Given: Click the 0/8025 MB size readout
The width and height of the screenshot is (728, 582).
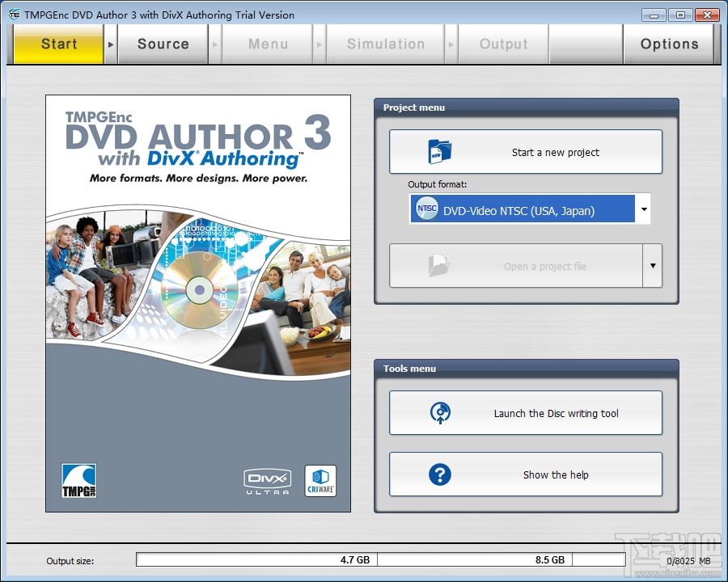Looking at the screenshot, I should coord(688,561).
